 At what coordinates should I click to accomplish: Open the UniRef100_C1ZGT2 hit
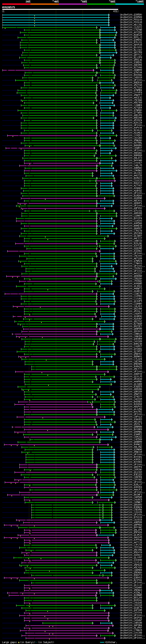(x=131, y=27)
